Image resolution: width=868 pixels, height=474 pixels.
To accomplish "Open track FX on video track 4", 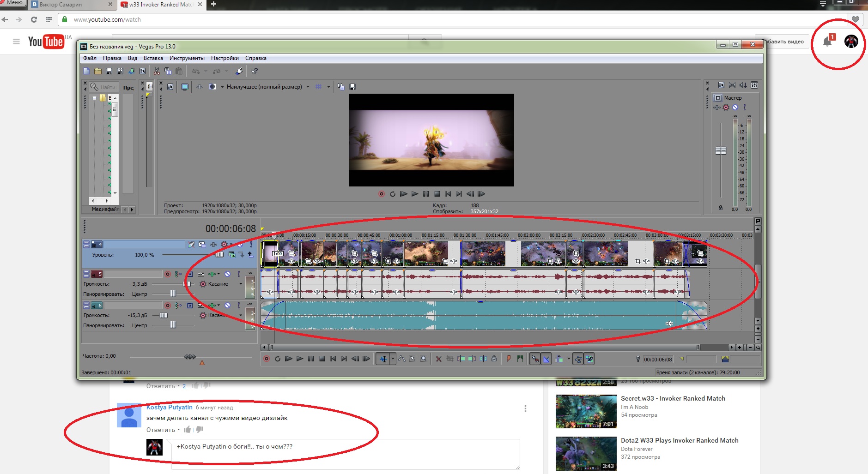I will [213, 244].
